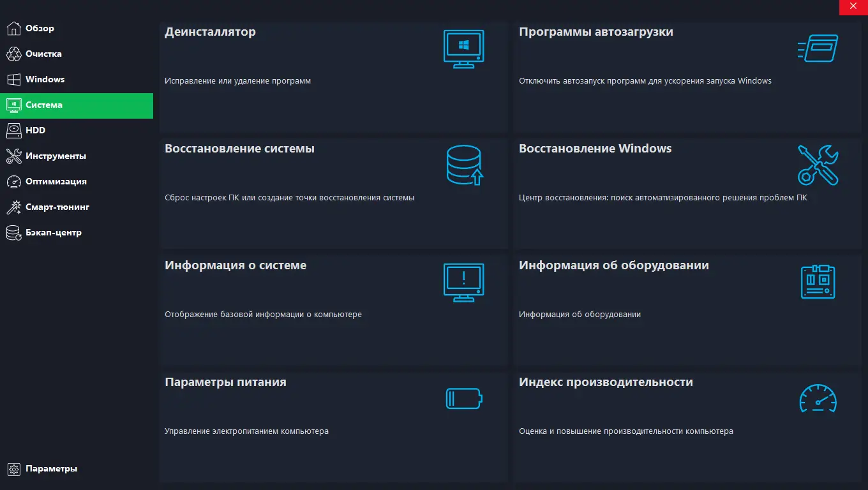This screenshot has height=490, width=868.
Task: Close the application window
Action: click(853, 6)
